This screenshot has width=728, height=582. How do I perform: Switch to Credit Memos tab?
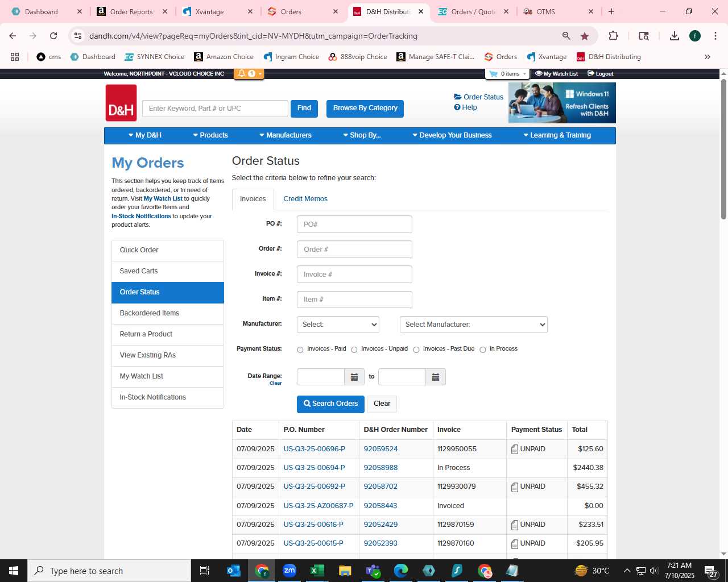pos(305,199)
